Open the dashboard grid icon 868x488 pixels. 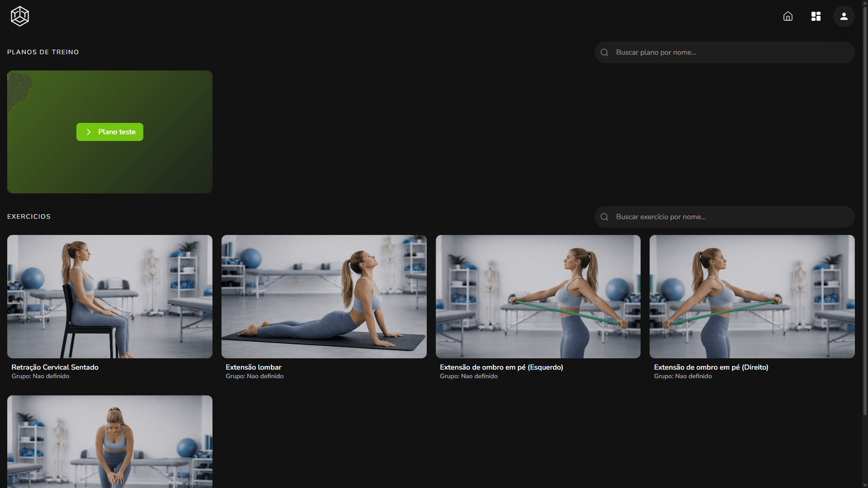[816, 16]
